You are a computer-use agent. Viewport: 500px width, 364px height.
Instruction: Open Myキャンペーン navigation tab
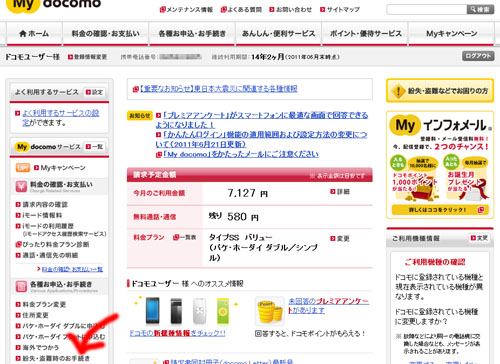(x=451, y=34)
